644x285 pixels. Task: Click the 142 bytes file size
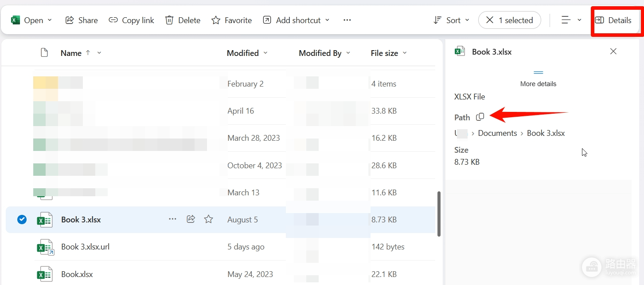click(x=388, y=247)
